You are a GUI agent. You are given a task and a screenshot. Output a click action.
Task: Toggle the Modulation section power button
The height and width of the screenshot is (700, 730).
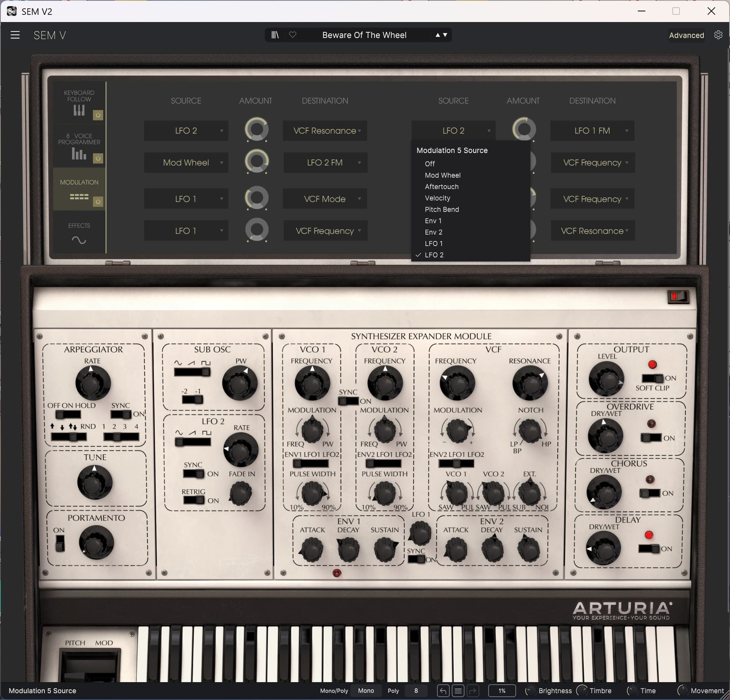tap(98, 202)
